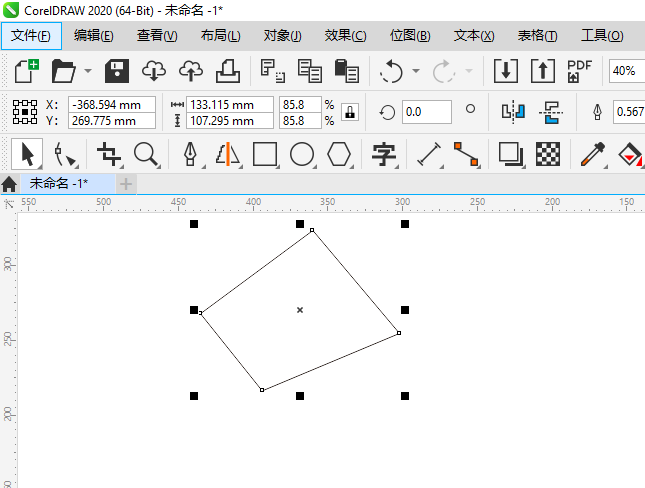Click the Paste clipboard icon
645x488 pixels.
pos(347,71)
